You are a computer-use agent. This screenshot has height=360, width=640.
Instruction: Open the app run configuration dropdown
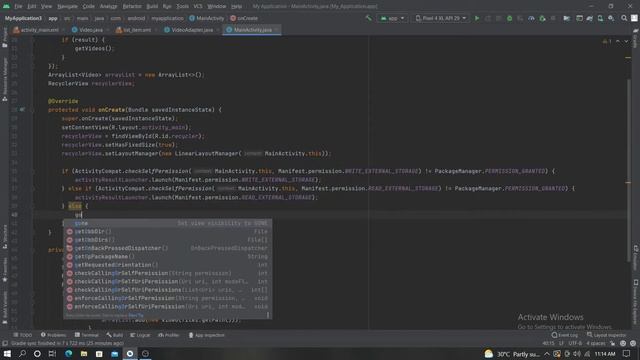(392, 18)
